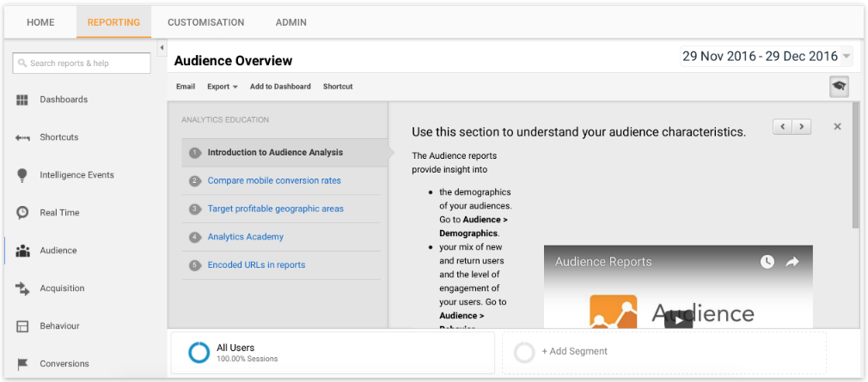Select the All Users segment card

333,353
